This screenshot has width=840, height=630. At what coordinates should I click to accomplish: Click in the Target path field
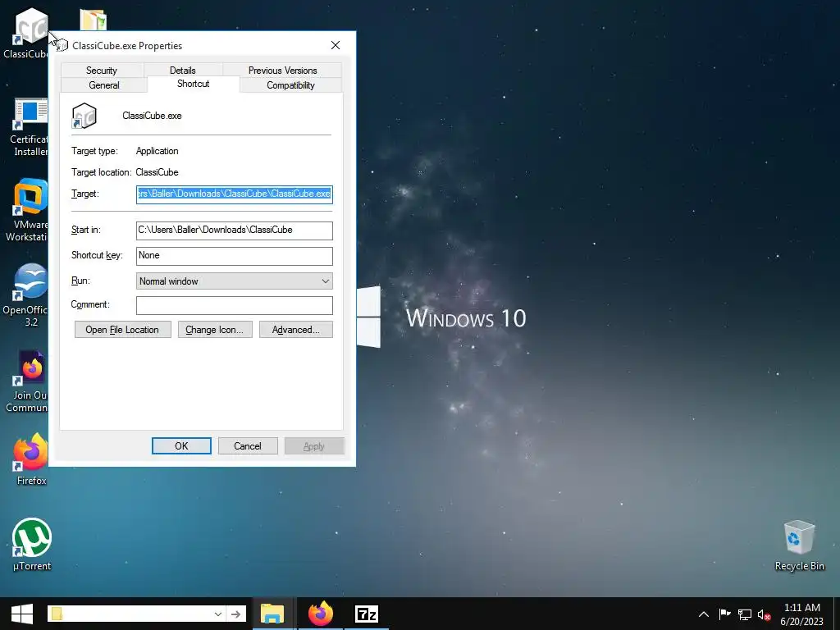234,194
